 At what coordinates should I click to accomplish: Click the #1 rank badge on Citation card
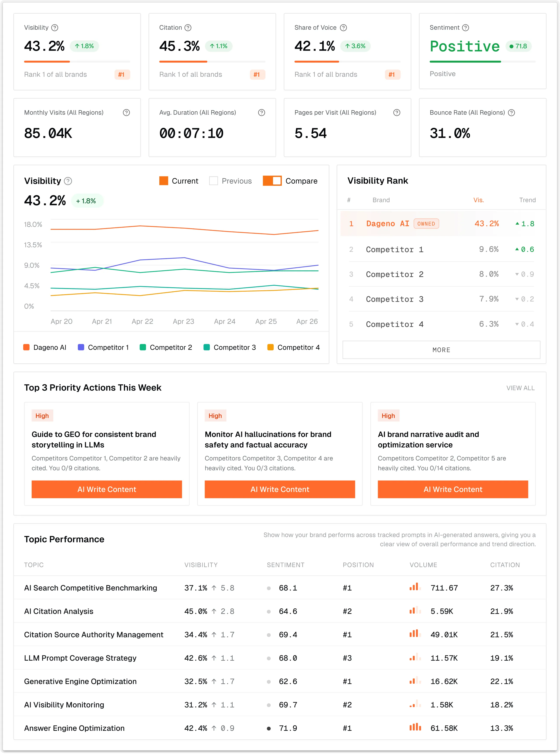tap(257, 75)
